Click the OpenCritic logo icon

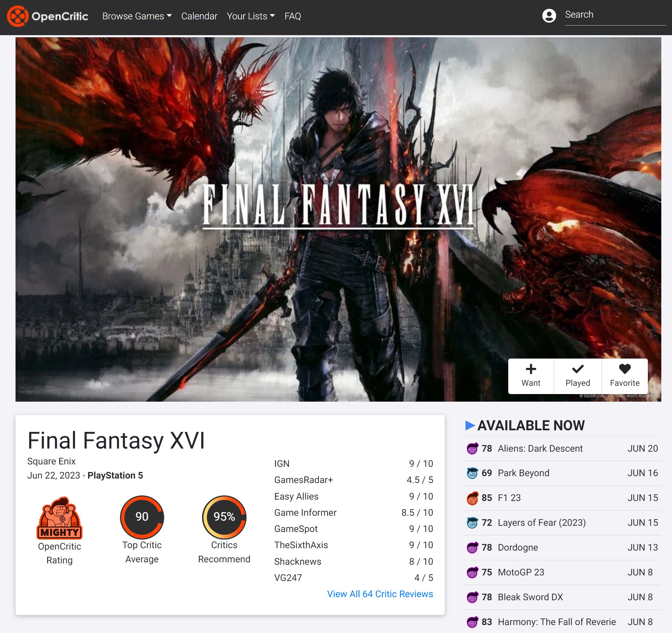(17, 16)
